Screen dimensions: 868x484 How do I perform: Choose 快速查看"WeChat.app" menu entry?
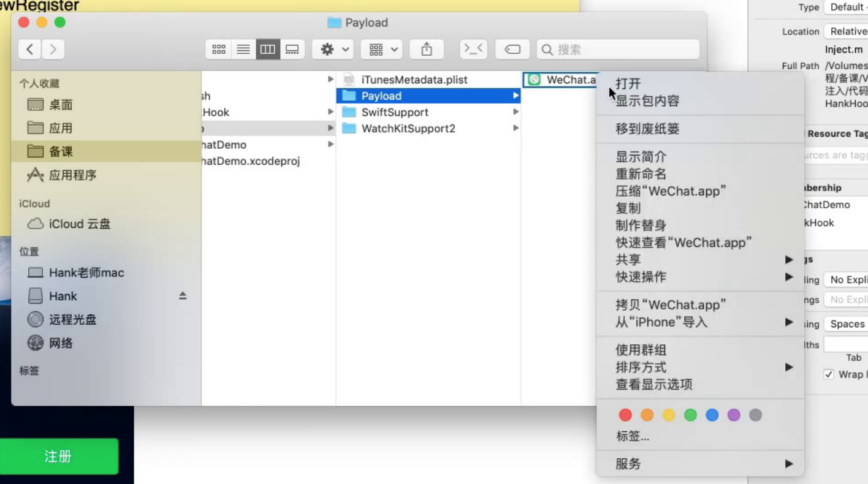[x=700, y=243]
